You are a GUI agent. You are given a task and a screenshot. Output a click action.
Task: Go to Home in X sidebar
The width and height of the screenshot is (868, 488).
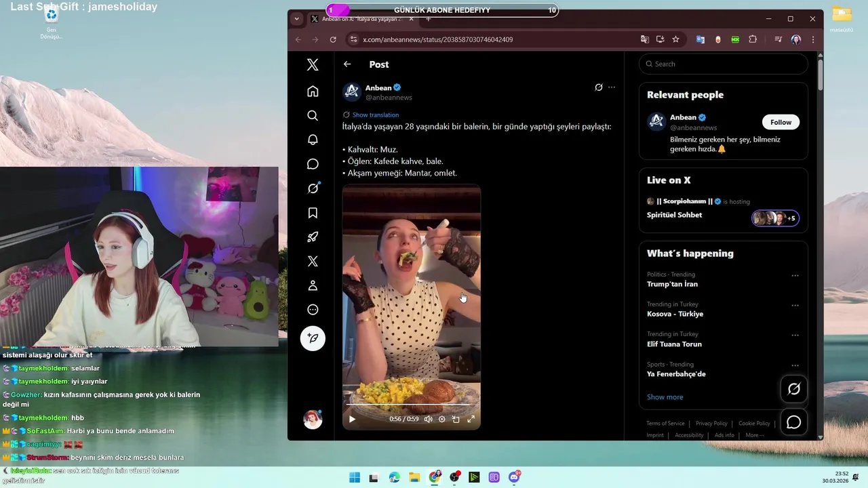[x=313, y=91]
